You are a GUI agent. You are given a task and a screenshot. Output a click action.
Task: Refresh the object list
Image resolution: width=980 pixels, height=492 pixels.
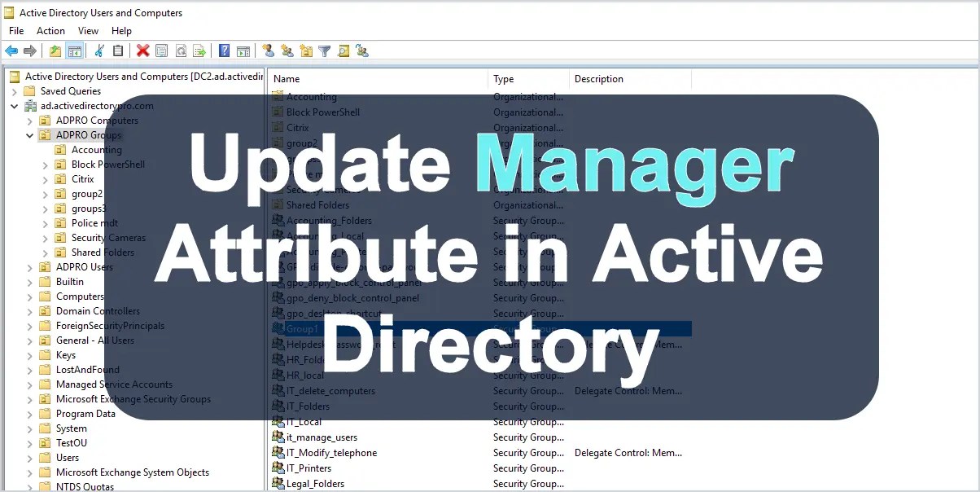[x=181, y=51]
